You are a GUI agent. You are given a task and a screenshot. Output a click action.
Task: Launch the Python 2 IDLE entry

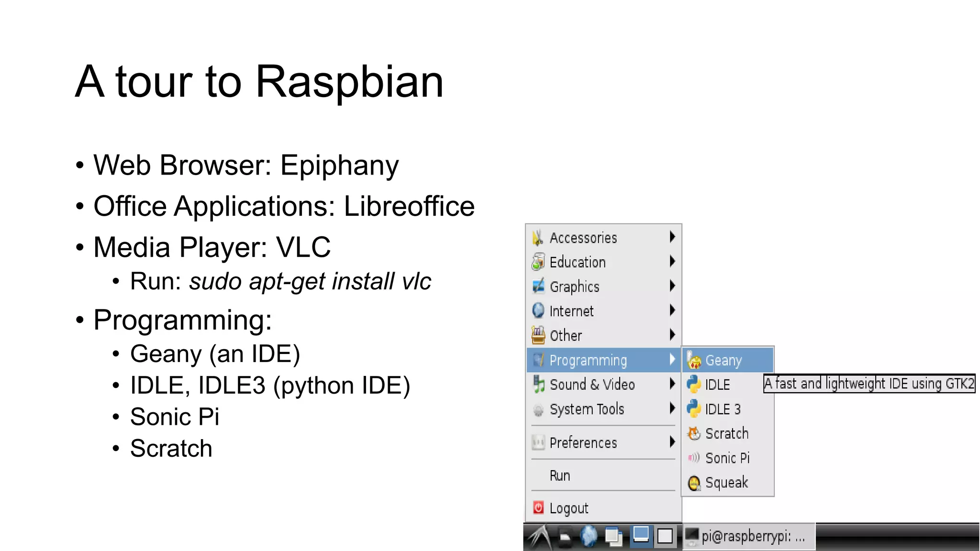pyautogui.click(x=717, y=385)
